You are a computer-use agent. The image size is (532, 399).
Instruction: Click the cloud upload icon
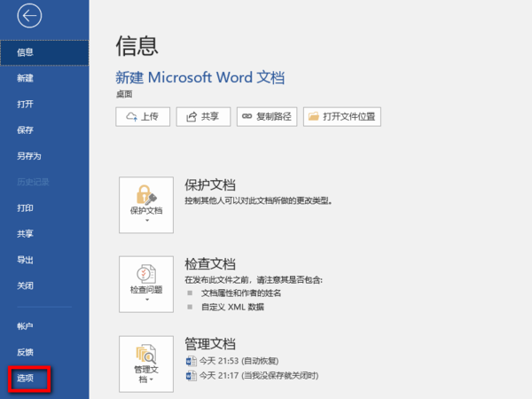131,117
